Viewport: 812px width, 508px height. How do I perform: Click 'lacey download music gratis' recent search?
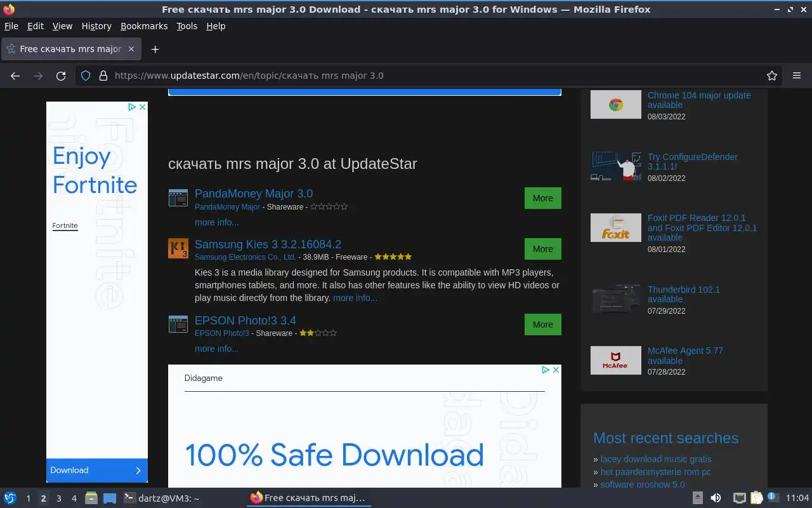656,459
